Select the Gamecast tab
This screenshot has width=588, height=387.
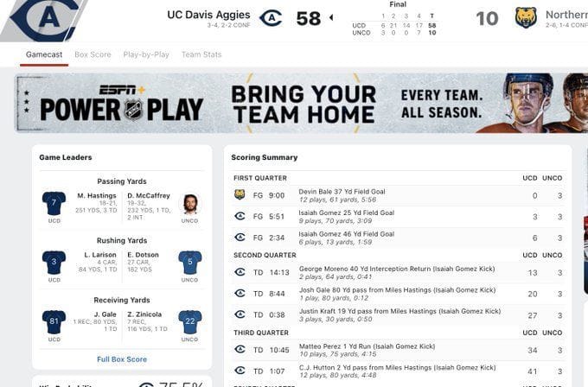(x=43, y=54)
